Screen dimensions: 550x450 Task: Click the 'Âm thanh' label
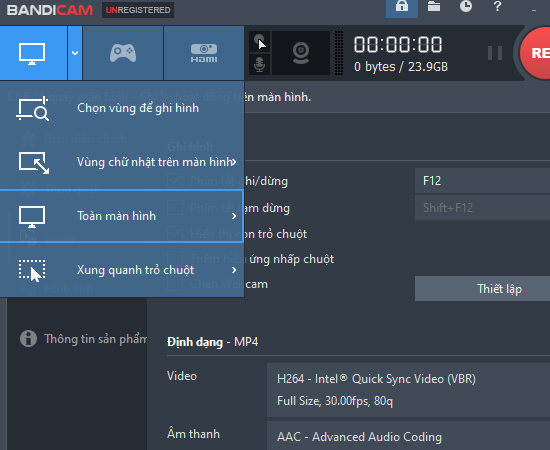point(193,434)
